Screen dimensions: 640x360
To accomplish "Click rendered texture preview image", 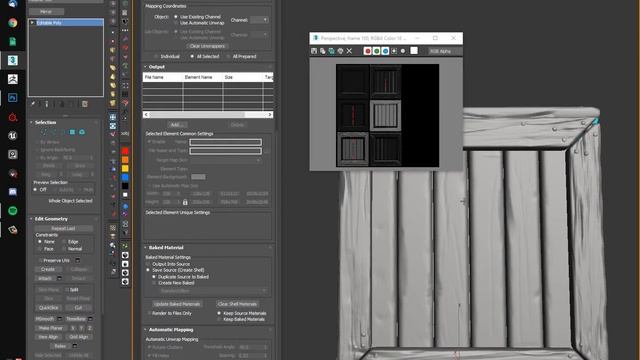I will click(x=387, y=116).
